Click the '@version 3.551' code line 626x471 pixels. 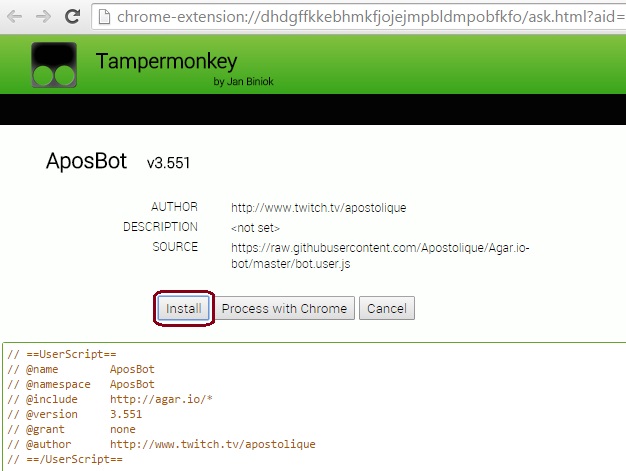pos(75,414)
